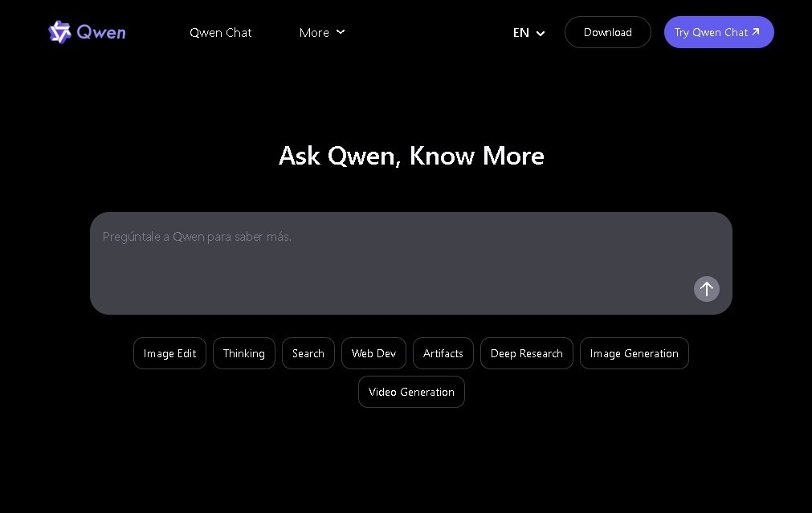Screen dimensions: 812x513
Task: Send the prompt with the arrow button
Action: tap(706, 289)
